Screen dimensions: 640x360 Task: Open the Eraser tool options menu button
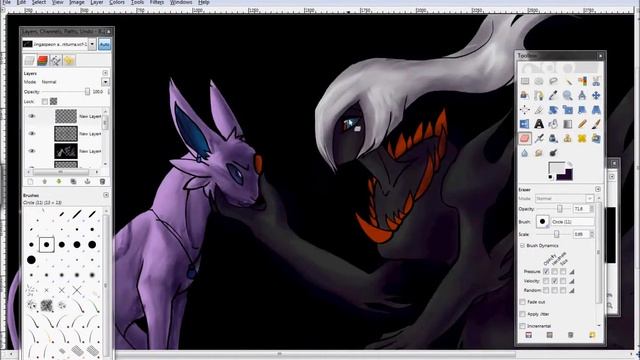coord(598,189)
